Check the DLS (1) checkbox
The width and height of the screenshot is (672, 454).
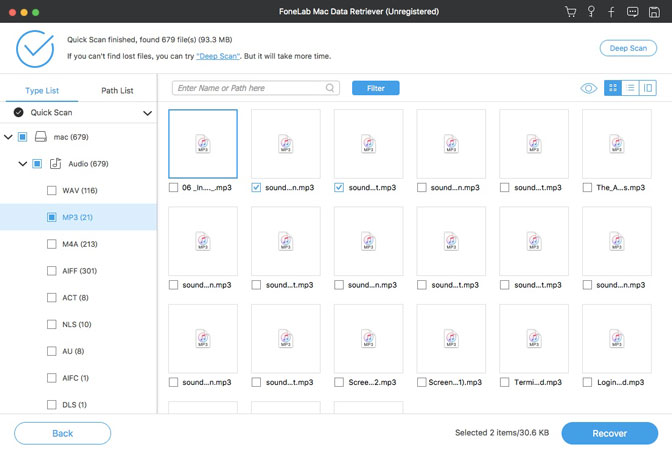(51, 404)
